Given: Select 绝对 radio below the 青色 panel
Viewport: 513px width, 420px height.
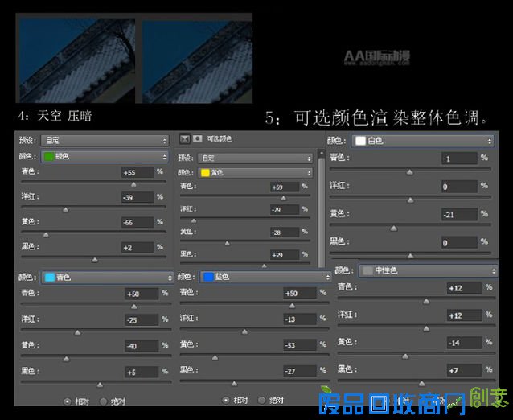Looking at the screenshot, I should pyautogui.click(x=103, y=400).
